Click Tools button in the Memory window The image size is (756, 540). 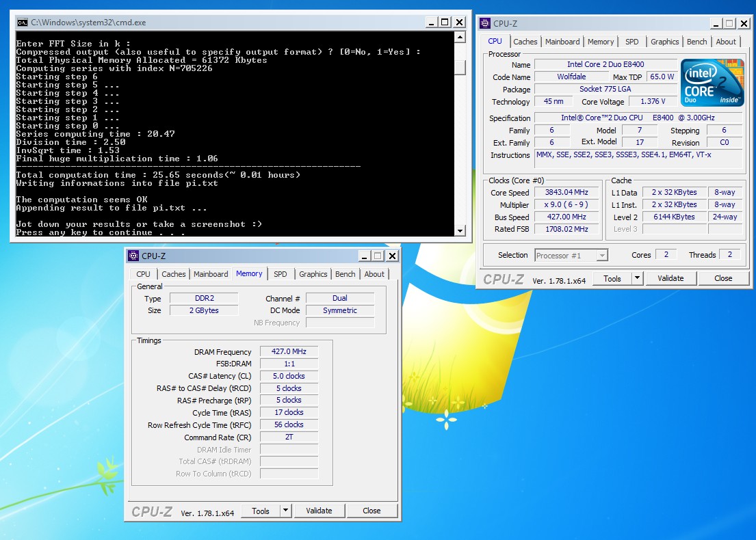(x=261, y=511)
